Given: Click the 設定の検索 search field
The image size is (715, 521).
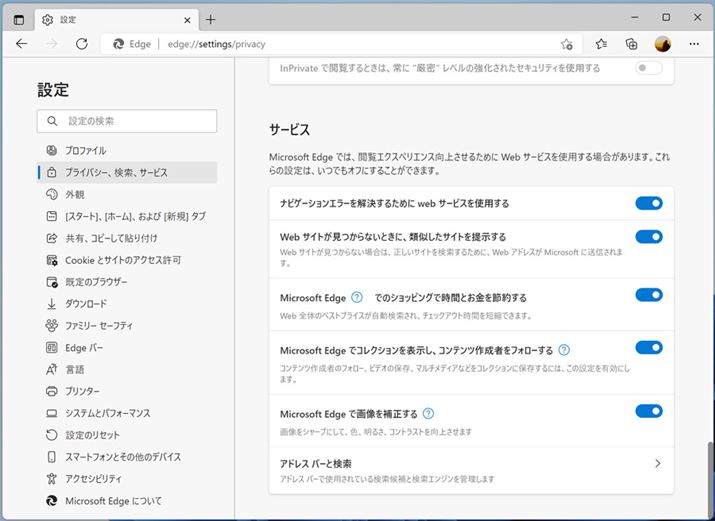Looking at the screenshot, I should point(127,121).
